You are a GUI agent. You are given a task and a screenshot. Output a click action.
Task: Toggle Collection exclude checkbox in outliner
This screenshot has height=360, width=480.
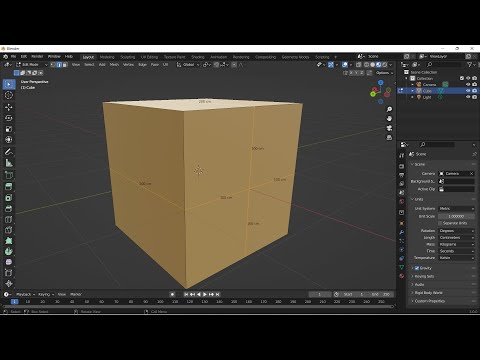[x=462, y=78]
